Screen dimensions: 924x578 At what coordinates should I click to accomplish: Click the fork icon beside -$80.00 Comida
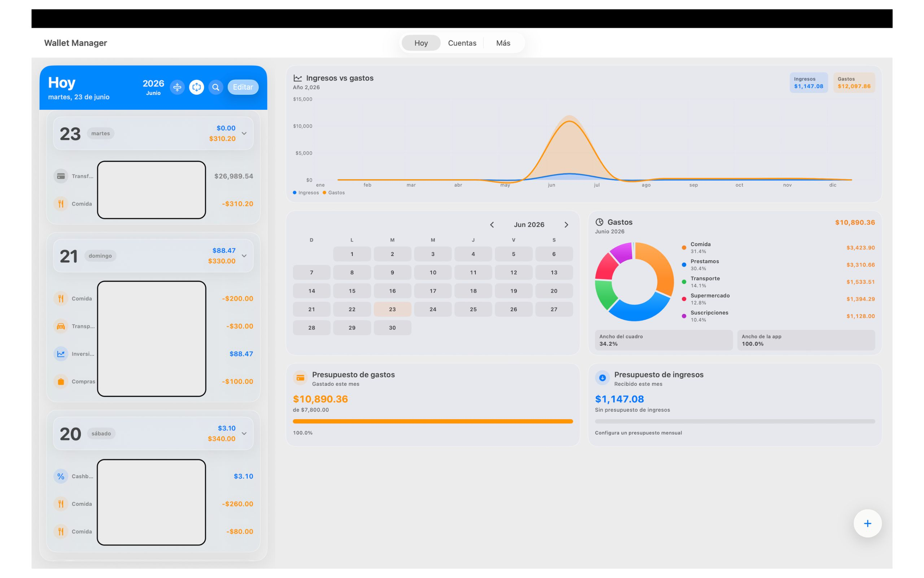pyautogui.click(x=61, y=531)
